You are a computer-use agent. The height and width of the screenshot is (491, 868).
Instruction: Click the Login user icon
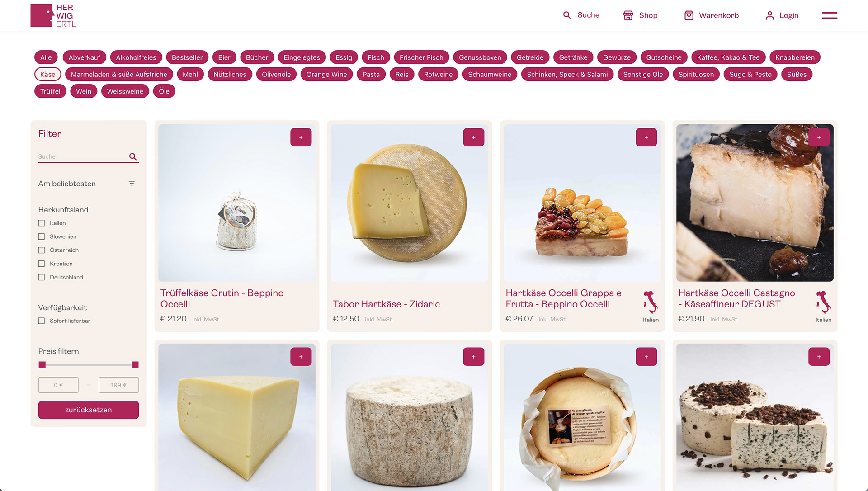pyautogui.click(x=769, y=15)
